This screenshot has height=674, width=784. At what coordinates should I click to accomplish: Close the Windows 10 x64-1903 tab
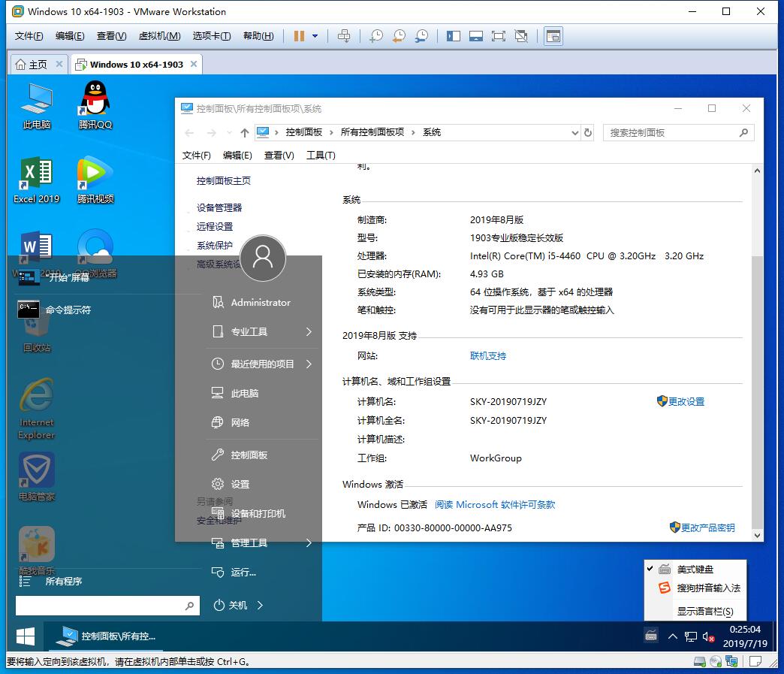(194, 64)
